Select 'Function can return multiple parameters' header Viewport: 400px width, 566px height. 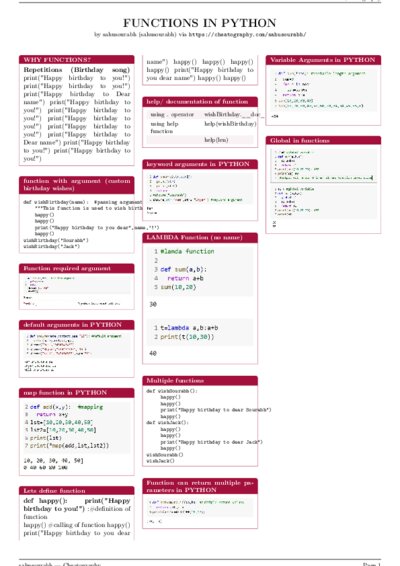tap(200, 486)
